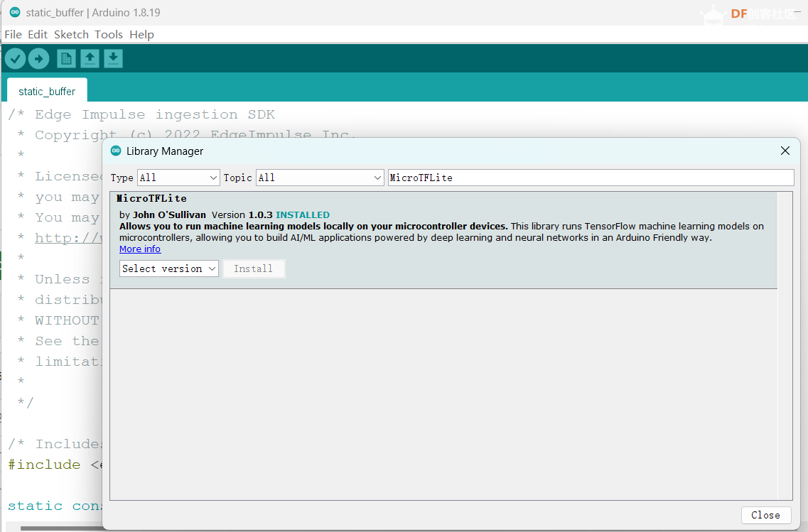Viewport: 808px width, 532px height.
Task: Open a sketch with the Open icon
Action: [x=90, y=59]
